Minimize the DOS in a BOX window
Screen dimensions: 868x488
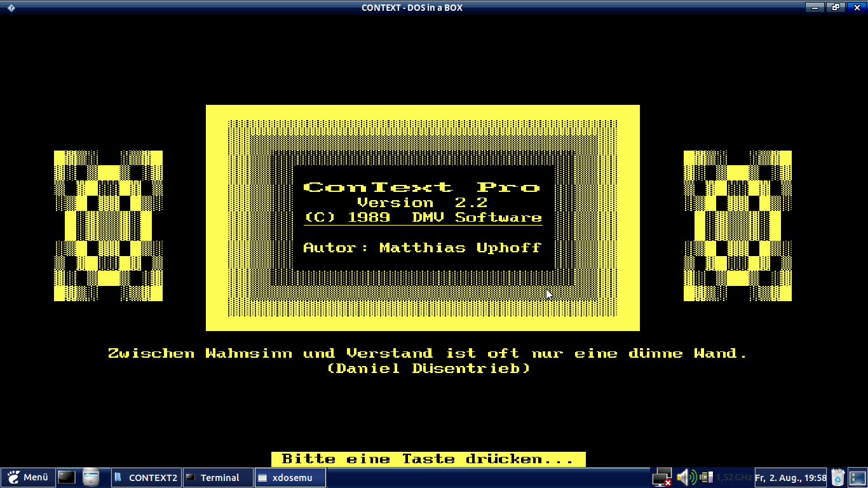click(815, 8)
